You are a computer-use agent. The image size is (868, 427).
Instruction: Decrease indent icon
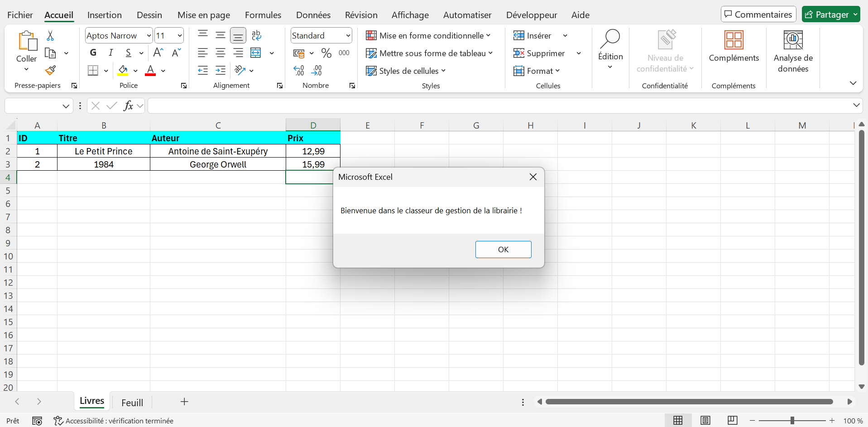(203, 70)
